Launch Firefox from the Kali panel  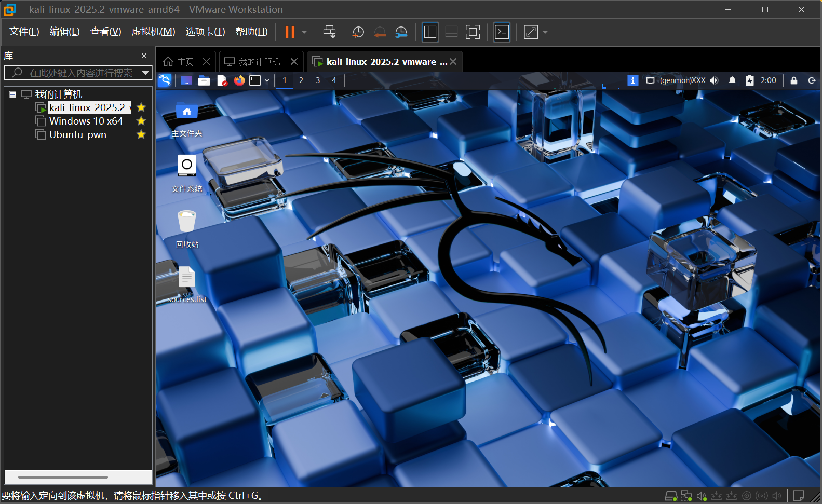(x=239, y=80)
